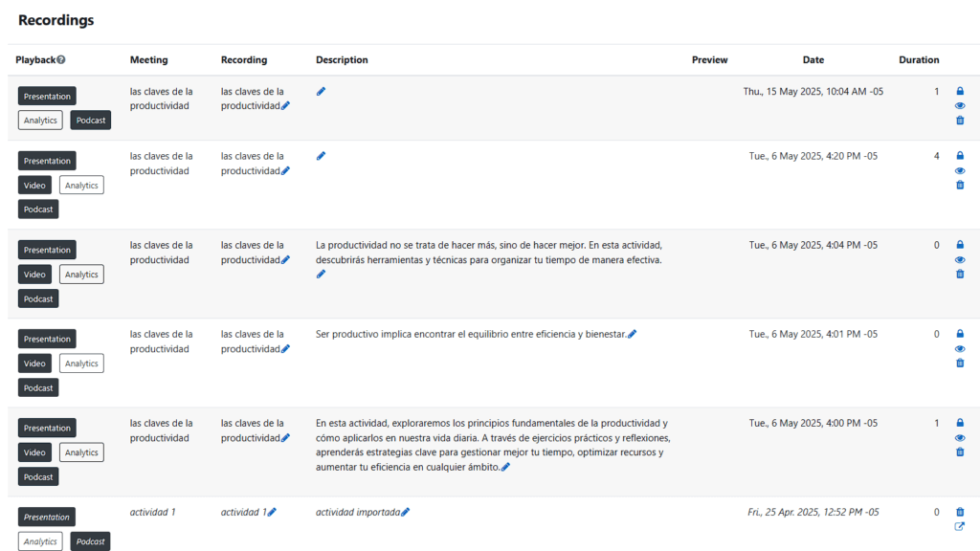Click the lock icon for 15 May recording
The height and width of the screenshot is (551, 980).
coord(960,91)
